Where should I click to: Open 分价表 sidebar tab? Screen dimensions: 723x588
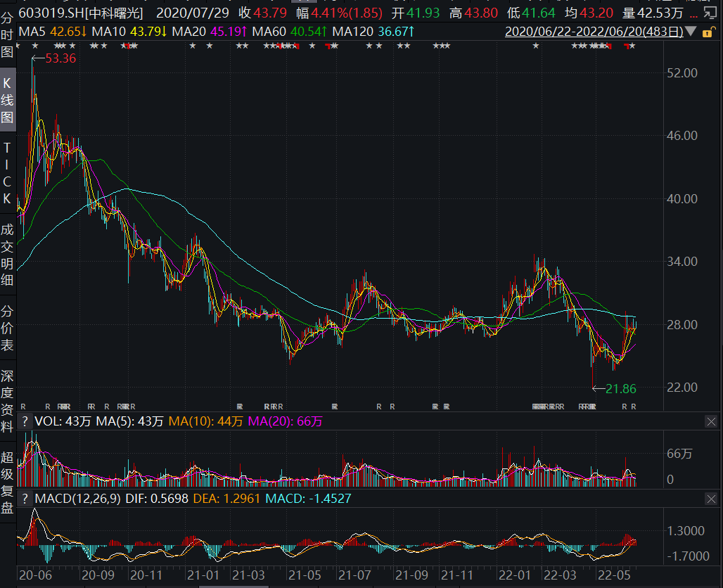tap(7, 328)
